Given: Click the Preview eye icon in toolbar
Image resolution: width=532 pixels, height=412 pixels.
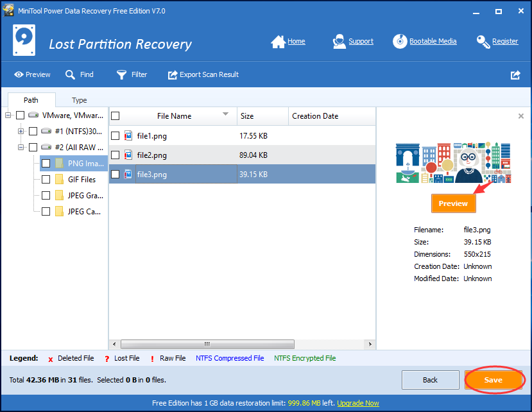Looking at the screenshot, I should click(19, 74).
